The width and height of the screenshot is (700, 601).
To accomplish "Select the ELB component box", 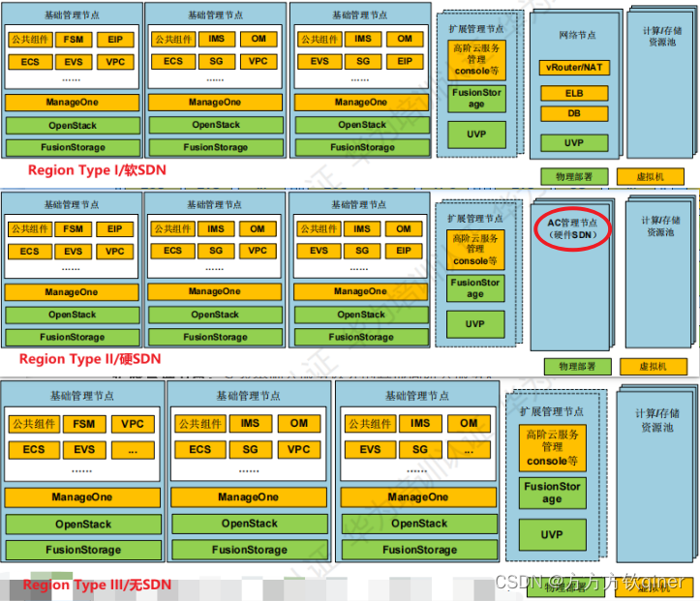I will click(574, 94).
